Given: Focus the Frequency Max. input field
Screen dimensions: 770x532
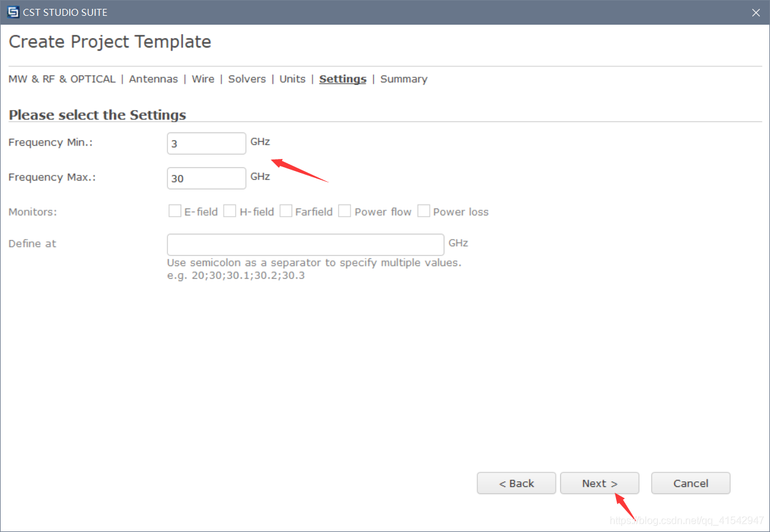Looking at the screenshot, I should pos(207,178).
